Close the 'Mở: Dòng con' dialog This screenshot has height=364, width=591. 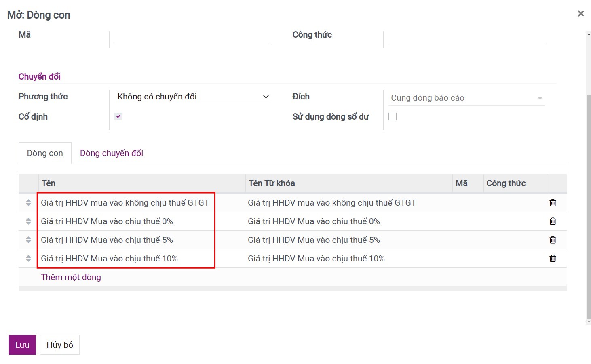581,14
